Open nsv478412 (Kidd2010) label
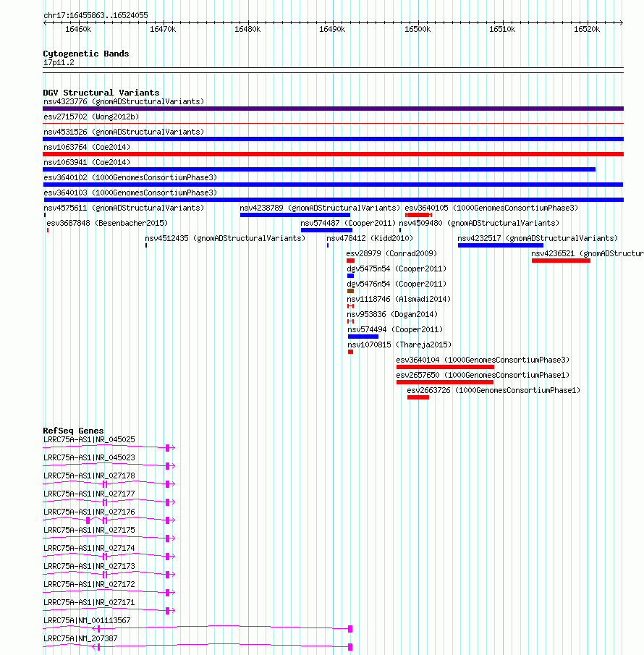 [370, 238]
